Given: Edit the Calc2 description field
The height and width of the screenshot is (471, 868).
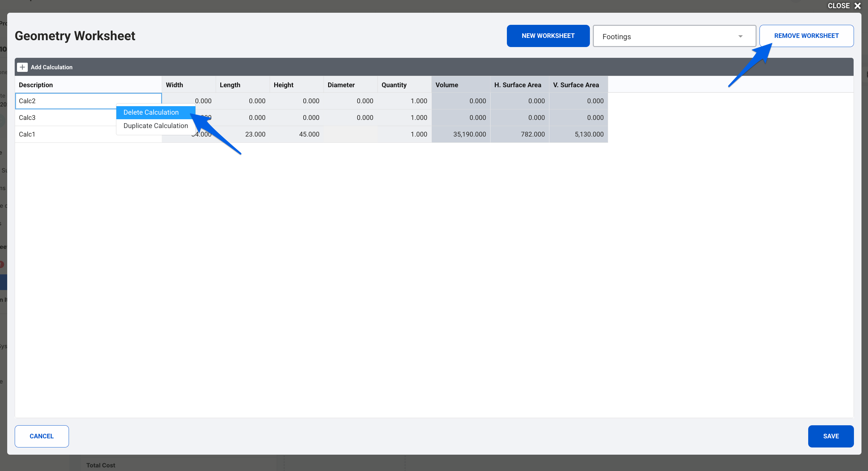Looking at the screenshot, I should (x=67, y=101).
